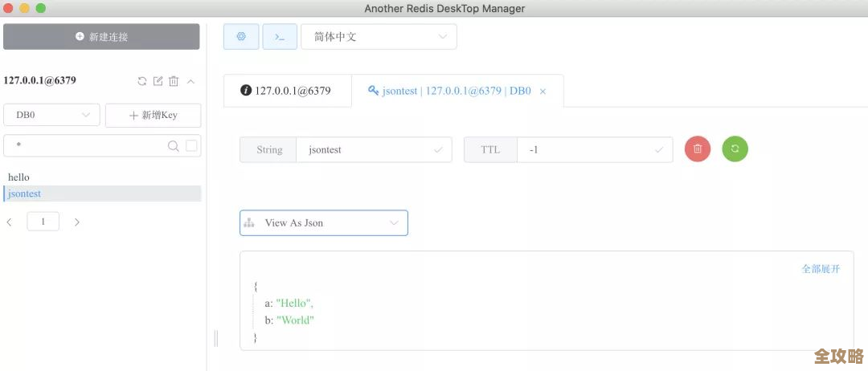Delete the 127.0.0.1@6379 connection
Image resolution: width=868 pixels, height=371 pixels.
[174, 81]
